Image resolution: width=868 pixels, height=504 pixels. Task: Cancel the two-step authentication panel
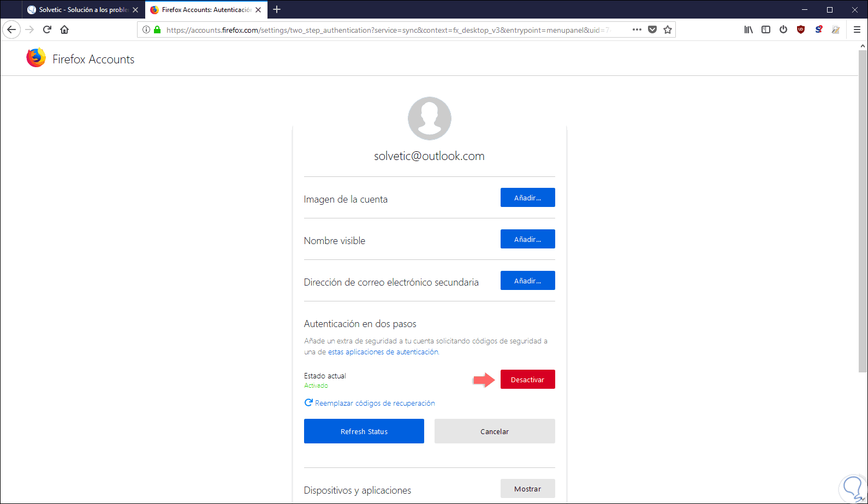coord(495,431)
